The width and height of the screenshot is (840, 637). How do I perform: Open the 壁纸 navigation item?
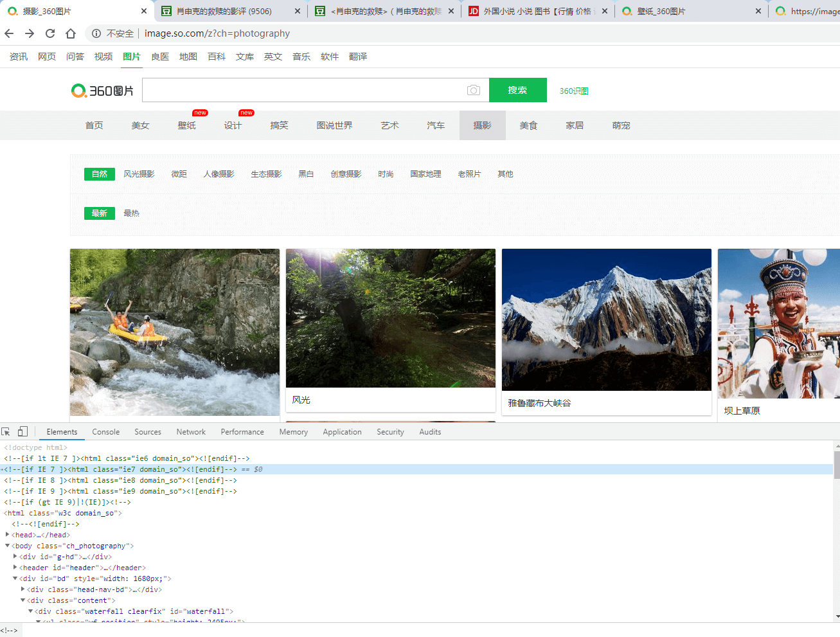(187, 125)
